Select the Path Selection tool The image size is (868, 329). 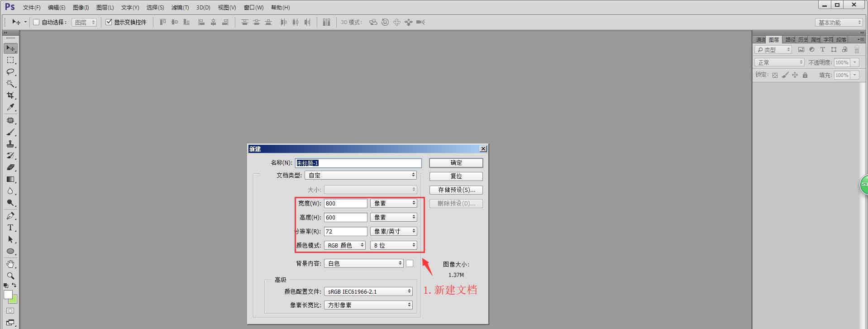tap(10, 239)
